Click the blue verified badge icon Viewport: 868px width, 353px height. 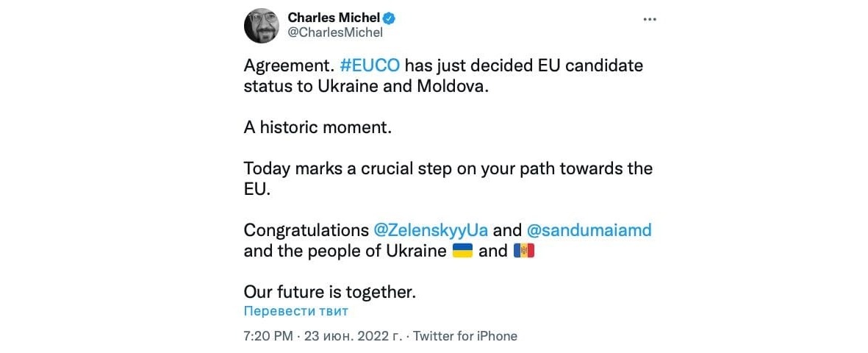(x=393, y=18)
